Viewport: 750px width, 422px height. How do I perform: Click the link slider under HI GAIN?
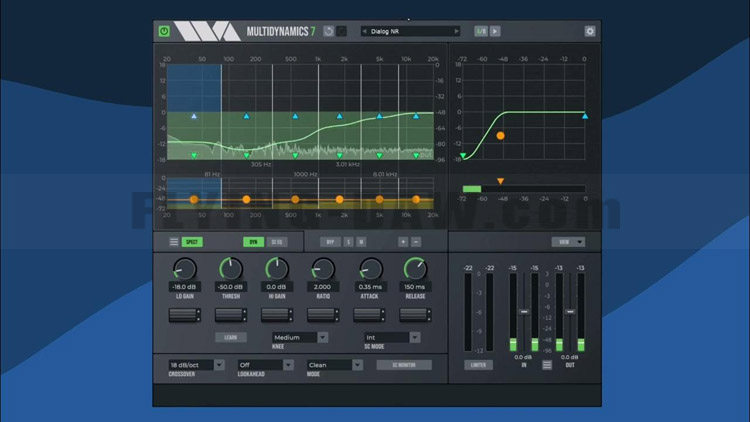(x=276, y=314)
